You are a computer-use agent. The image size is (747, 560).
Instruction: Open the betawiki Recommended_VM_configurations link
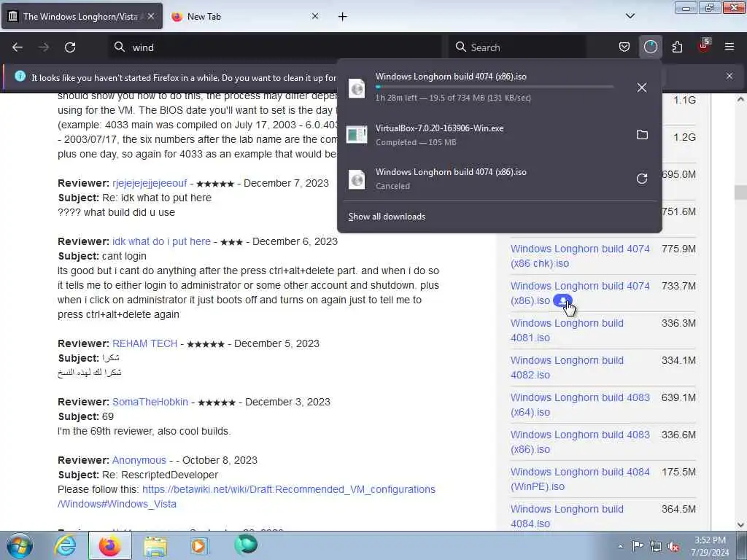click(247, 497)
